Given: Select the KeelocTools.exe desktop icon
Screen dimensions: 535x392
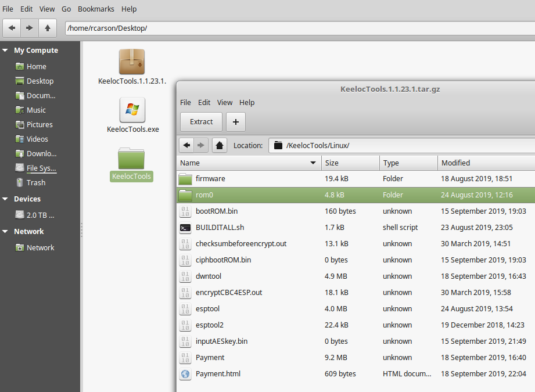Looking at the screenshot, I should tap(132, 110).
